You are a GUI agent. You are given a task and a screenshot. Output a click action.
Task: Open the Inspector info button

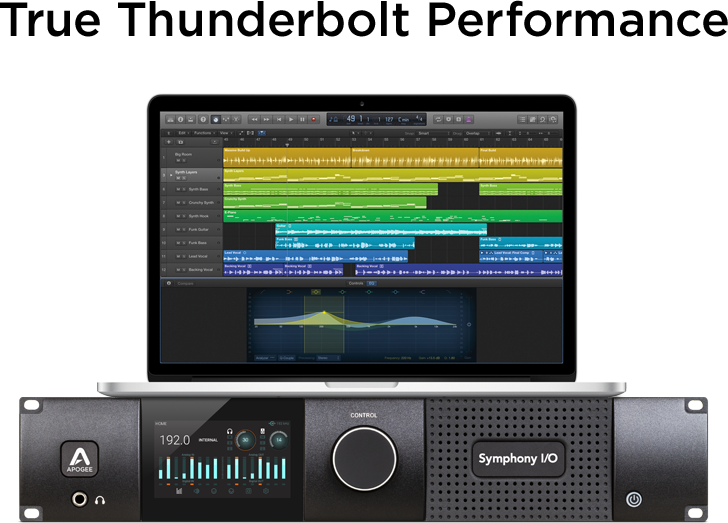181,119
